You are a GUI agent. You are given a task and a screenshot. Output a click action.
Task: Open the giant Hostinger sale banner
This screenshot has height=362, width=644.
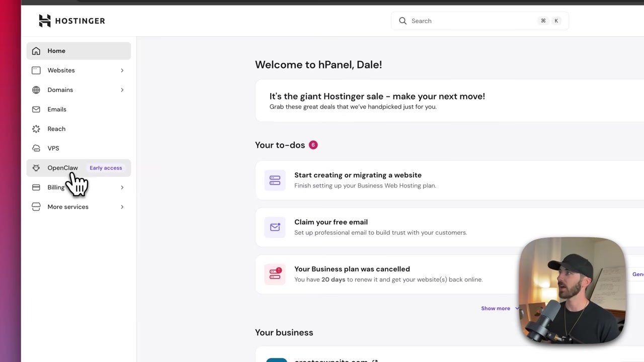[x=449, y=101]
